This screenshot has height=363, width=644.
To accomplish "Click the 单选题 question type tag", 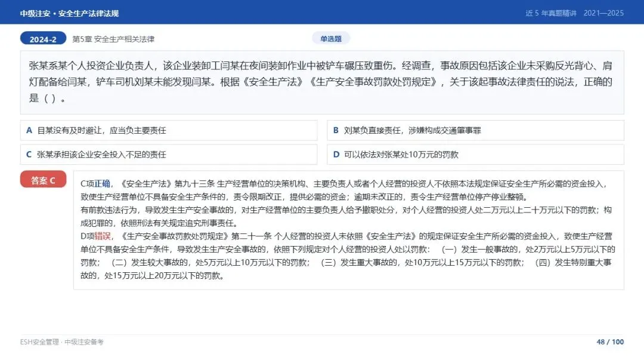I will 330,39.
